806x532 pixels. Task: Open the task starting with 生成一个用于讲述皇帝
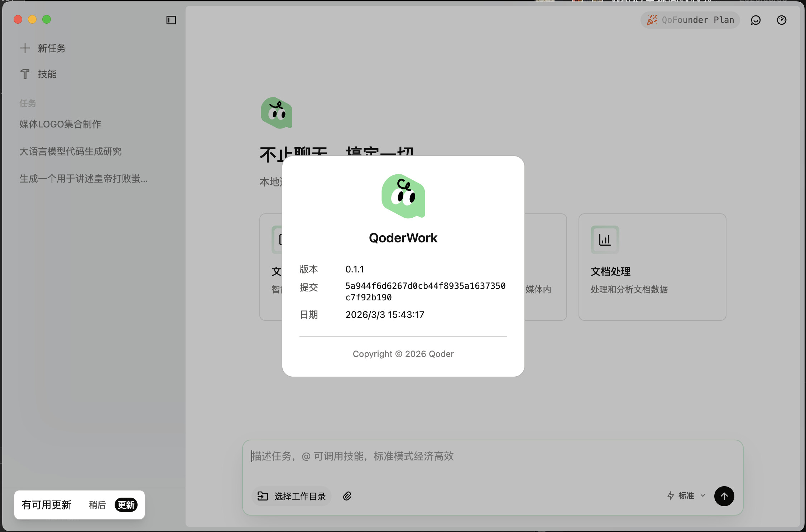coord(83,179)
